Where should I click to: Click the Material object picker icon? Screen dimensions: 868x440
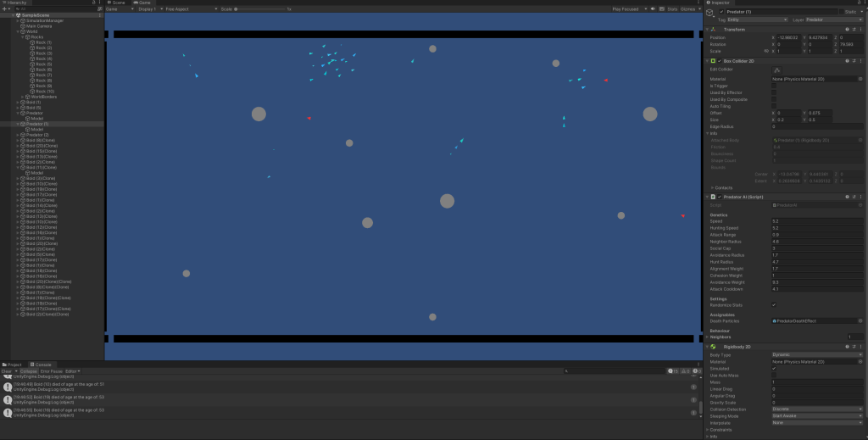tap(860, 79)
